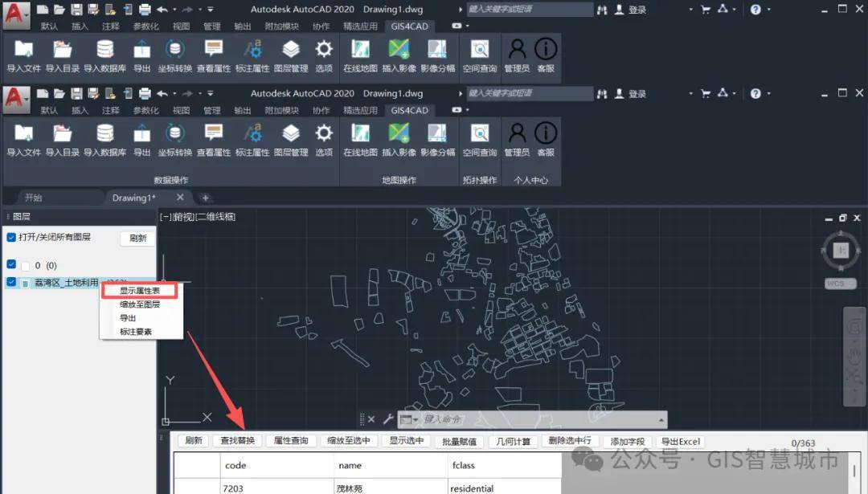Expand the command line history arrow
The height and width of the screenshot is (494, 868).
[x=660, y=419]
